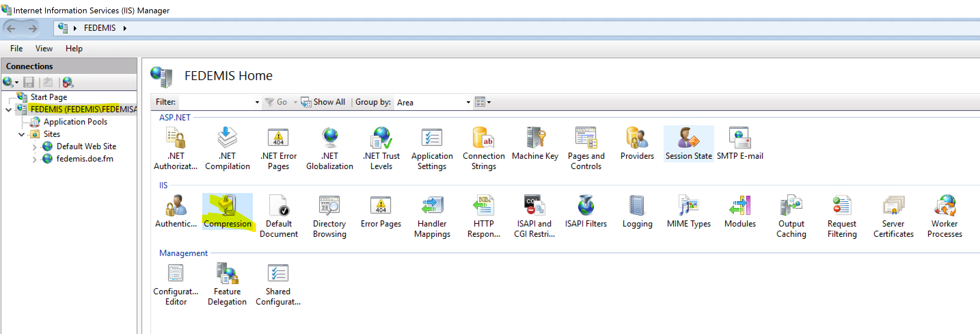Image resolution: width=980 pixels, height=334 pixels.
Task: Expand the fedemis.doe.fm site node
Action: click(x=35, y=159)
